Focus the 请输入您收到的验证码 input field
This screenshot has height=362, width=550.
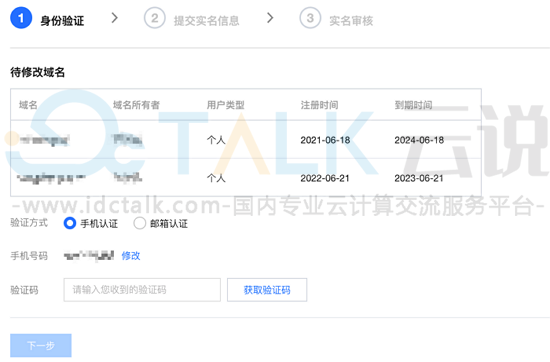click(142, 290)
